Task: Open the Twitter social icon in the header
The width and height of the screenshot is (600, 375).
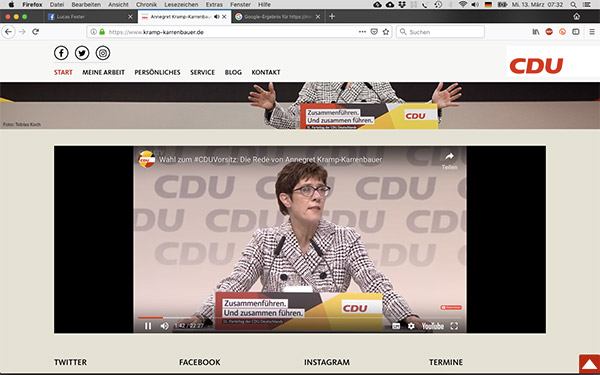Action: pos(82,53)
